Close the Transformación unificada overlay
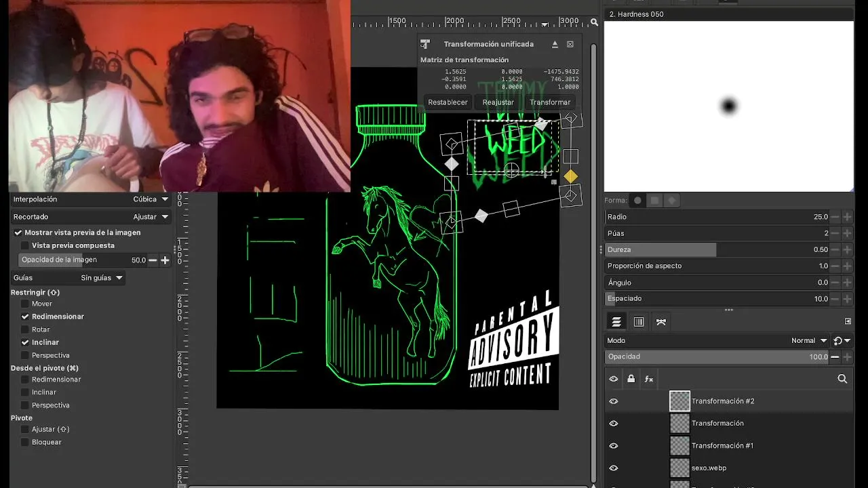Image resolution: width=868 pixels, height=488 pixels. pos(570,44)
